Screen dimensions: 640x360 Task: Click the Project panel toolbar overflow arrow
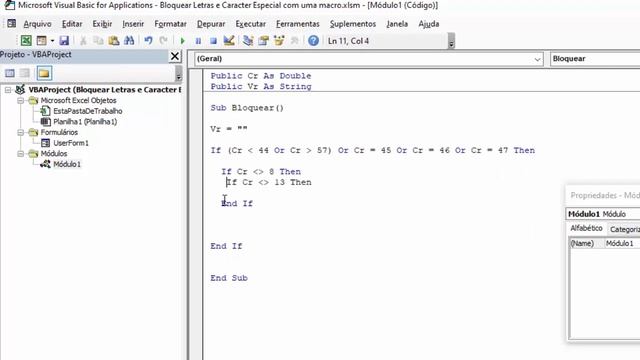(179, 74)
